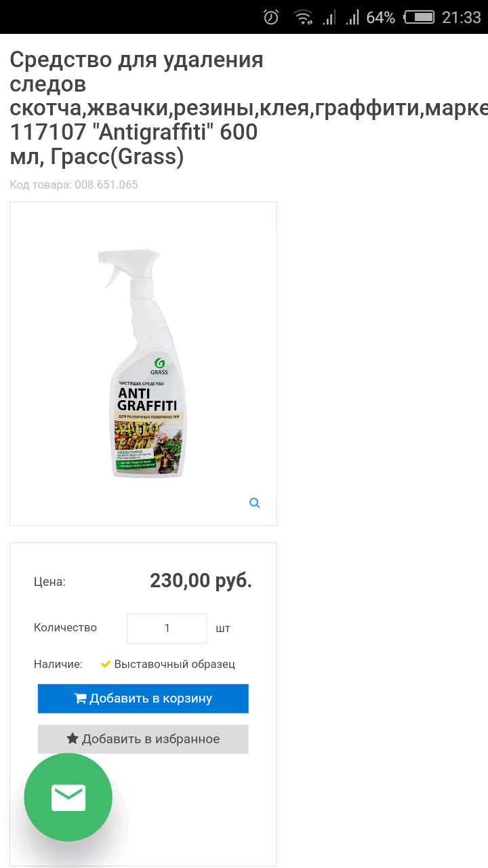Click the yellow availability checkmark icon

(106, 664)
